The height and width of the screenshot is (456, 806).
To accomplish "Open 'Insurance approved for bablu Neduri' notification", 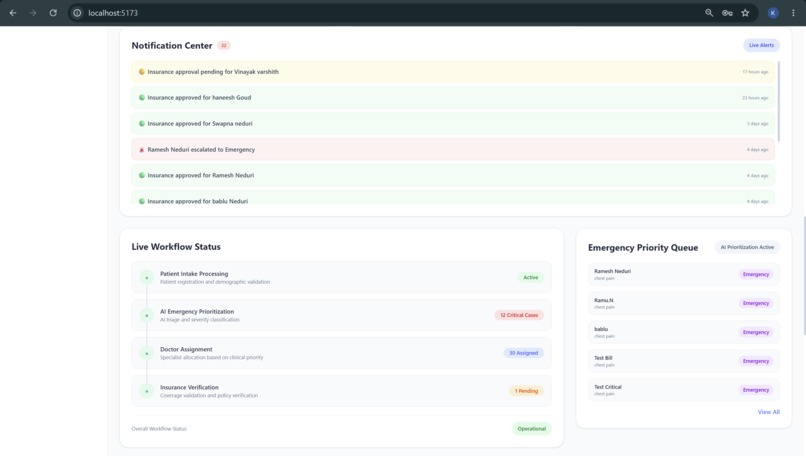I will click(453, 198).
